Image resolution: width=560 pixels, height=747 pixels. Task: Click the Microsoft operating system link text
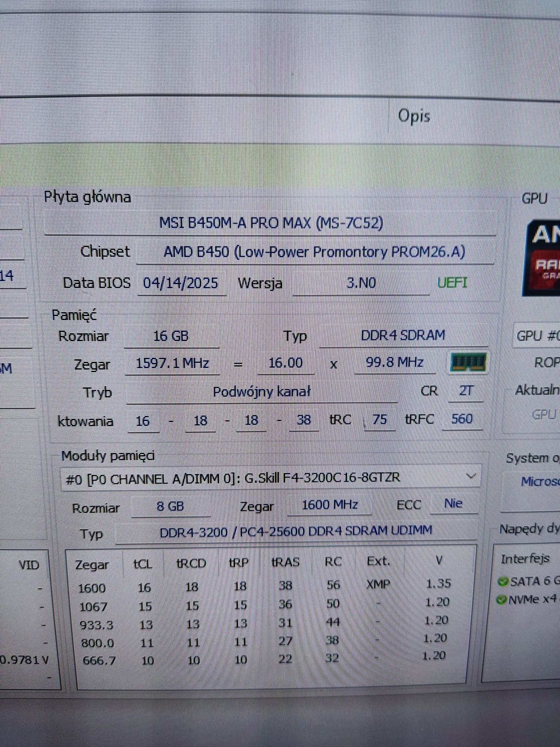coord(541,481)
